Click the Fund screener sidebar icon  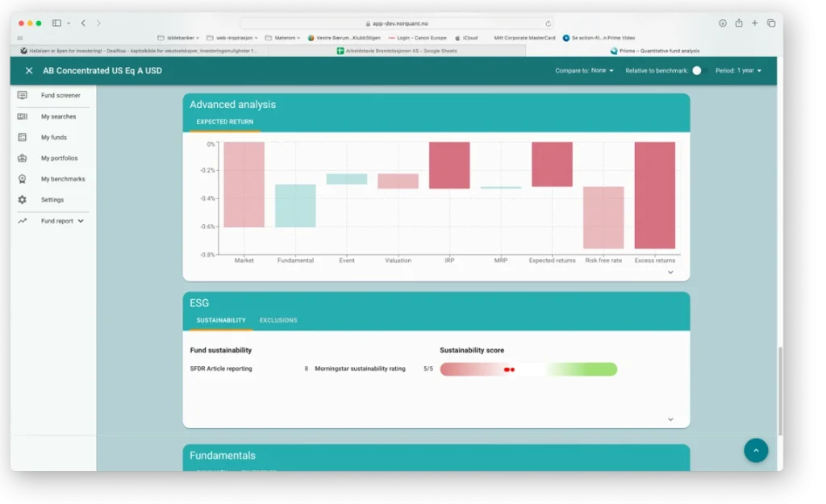[23, 95]
